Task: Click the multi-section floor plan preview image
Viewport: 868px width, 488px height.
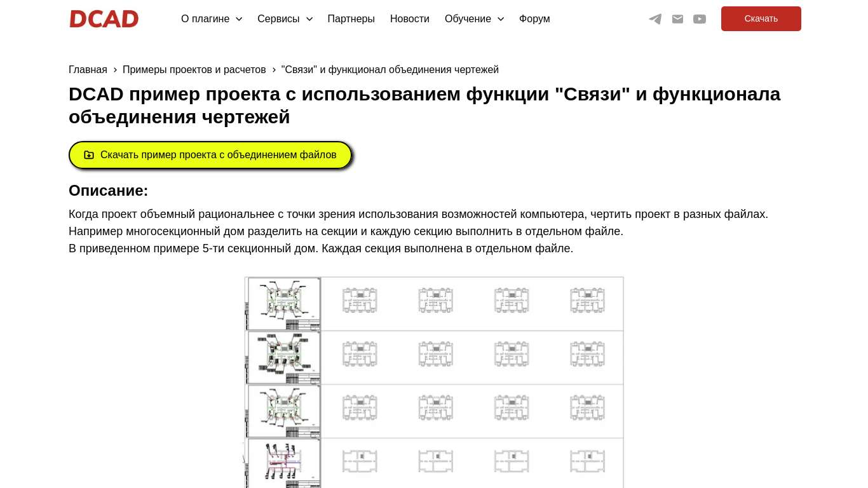Action: pos(434,381)
